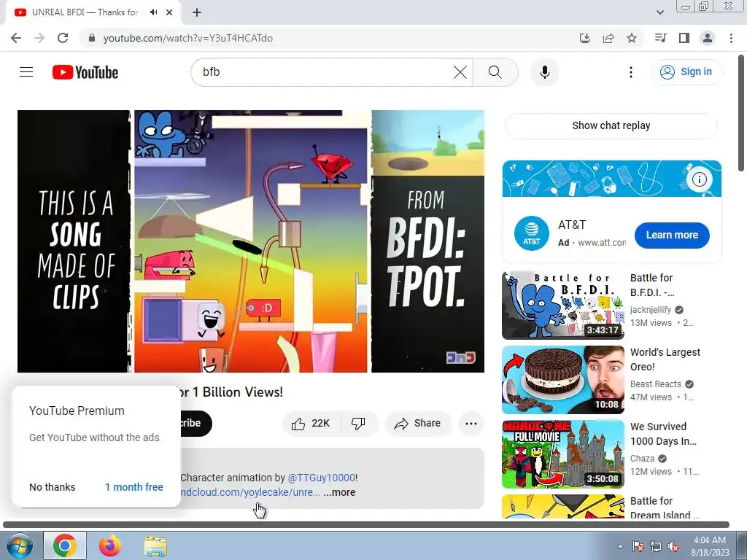This screenshot has height=560, width=747.
Task: Click the magnifier search button
Action: coord(495,72)
